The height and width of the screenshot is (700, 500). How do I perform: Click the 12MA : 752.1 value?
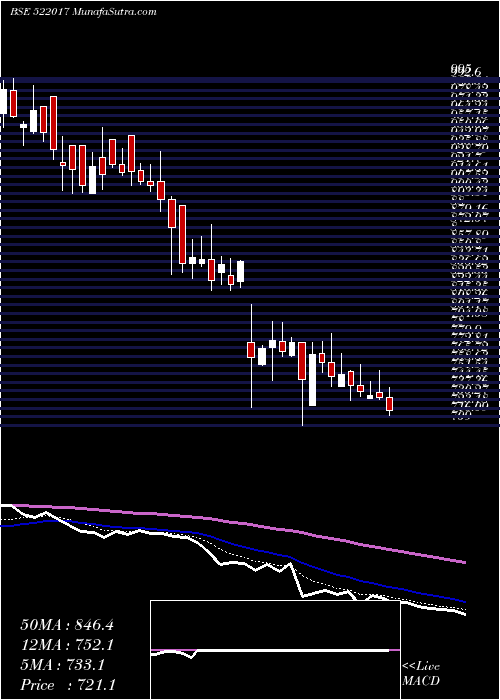pyautogui.click(x=67, y=645)
